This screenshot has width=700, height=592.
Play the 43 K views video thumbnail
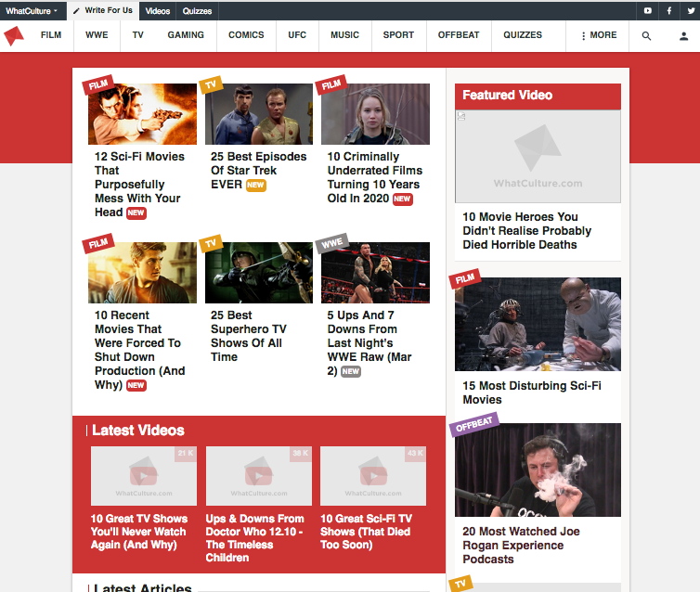(373, 476)
